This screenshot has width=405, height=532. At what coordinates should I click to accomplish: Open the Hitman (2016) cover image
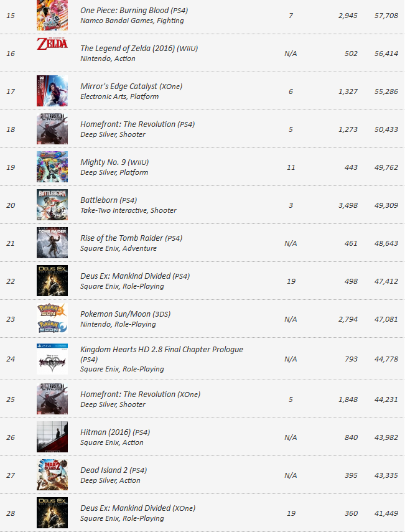pyautogui.click(x=52, y=437)
